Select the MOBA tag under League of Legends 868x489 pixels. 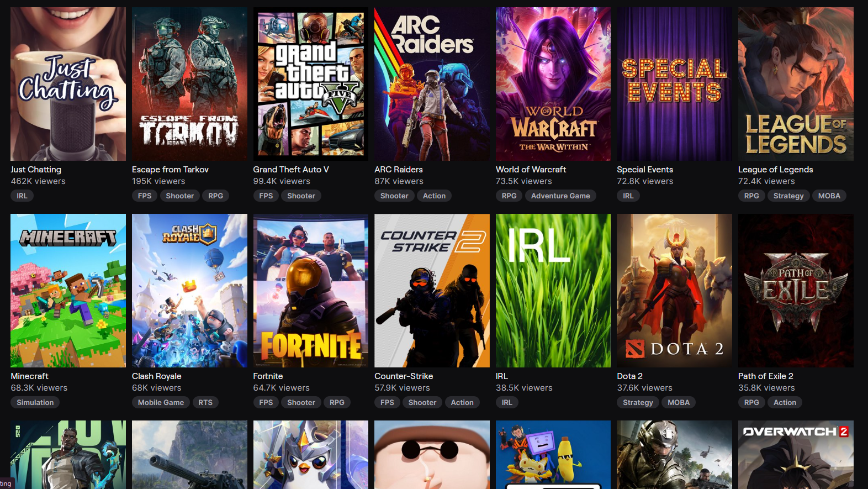829,196
